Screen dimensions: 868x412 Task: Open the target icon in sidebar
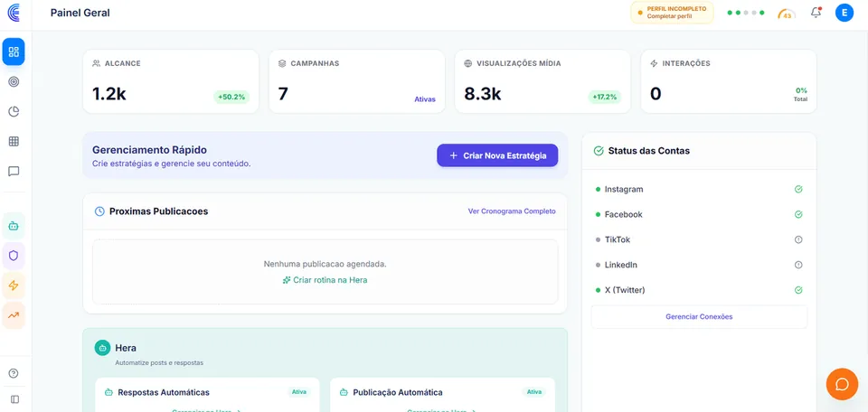14,82
